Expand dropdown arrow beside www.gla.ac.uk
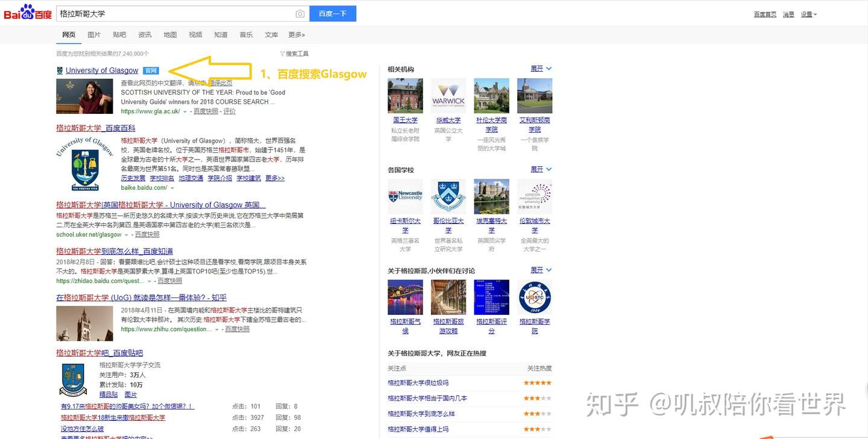Image resolution: width=868 pixels, height=439 pixels. 185,111
